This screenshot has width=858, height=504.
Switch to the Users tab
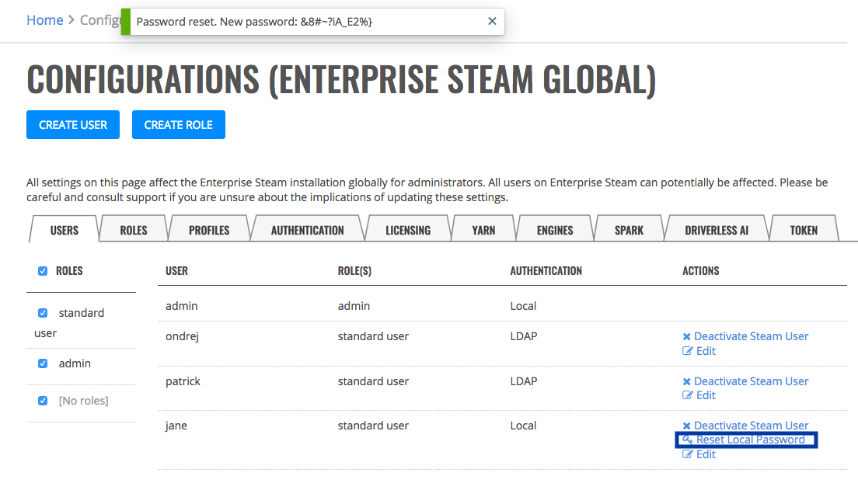[64, 230]
